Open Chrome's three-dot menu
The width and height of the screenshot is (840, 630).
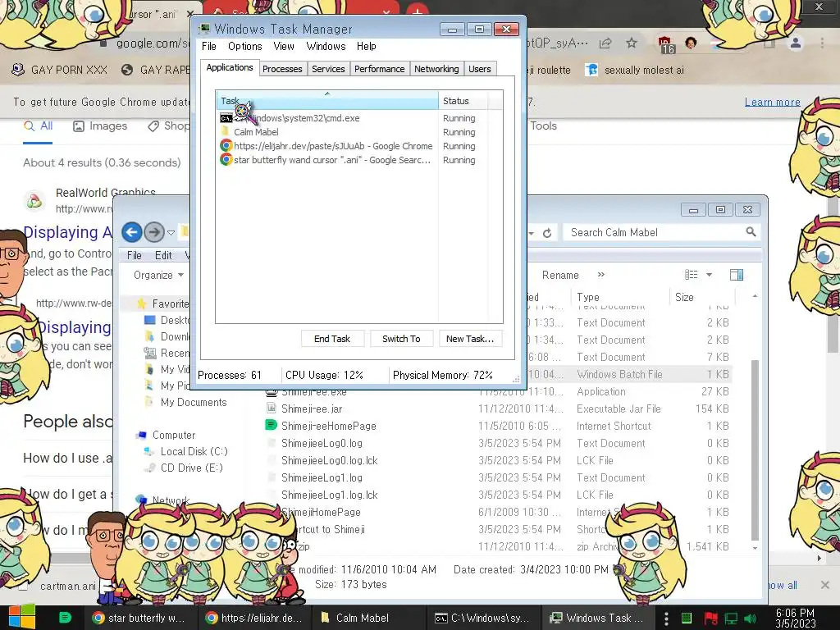coord(822,43)
